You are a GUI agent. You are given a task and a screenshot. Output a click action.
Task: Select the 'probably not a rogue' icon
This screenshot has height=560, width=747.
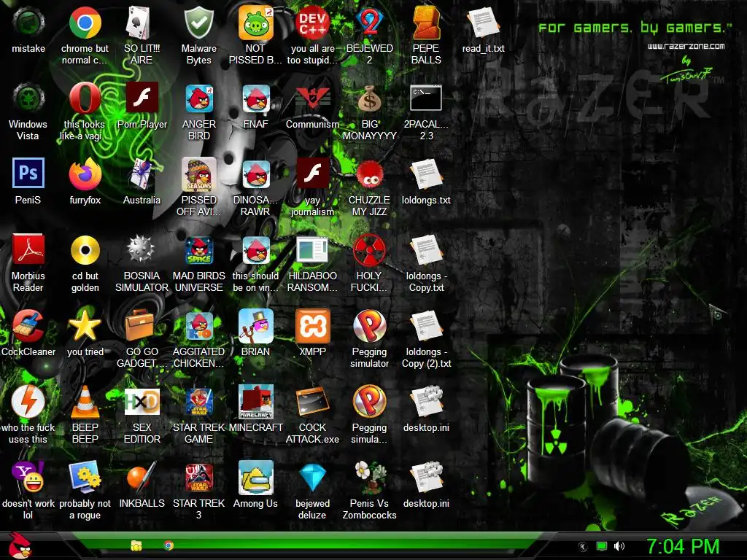(85, 477)
